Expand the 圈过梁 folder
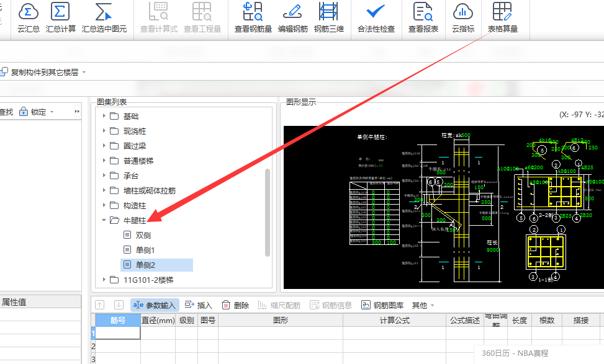 [x=104, y=146]
